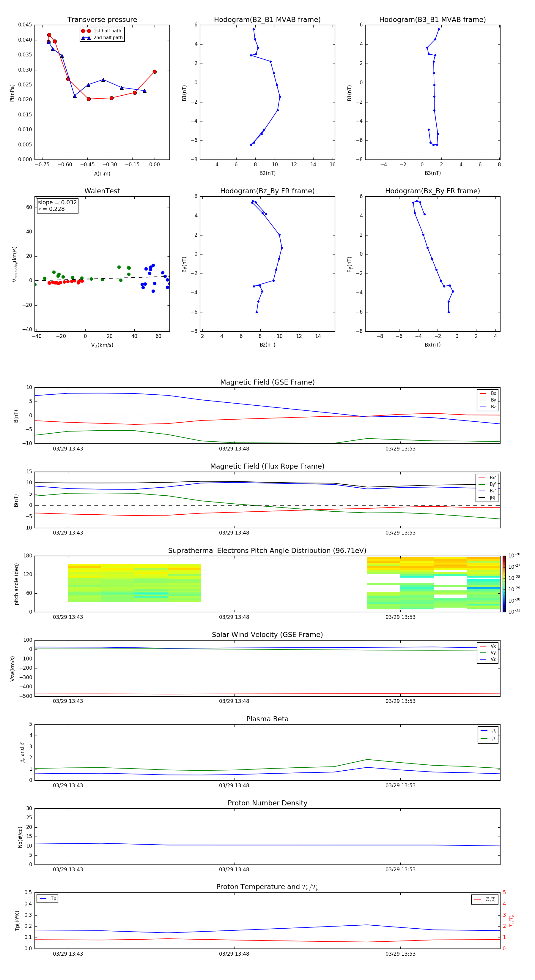This screenshot has height=980, width=535.
Task: Click the 'Vx' legend entry in velocity plot
Action: [x=488, y=646]
